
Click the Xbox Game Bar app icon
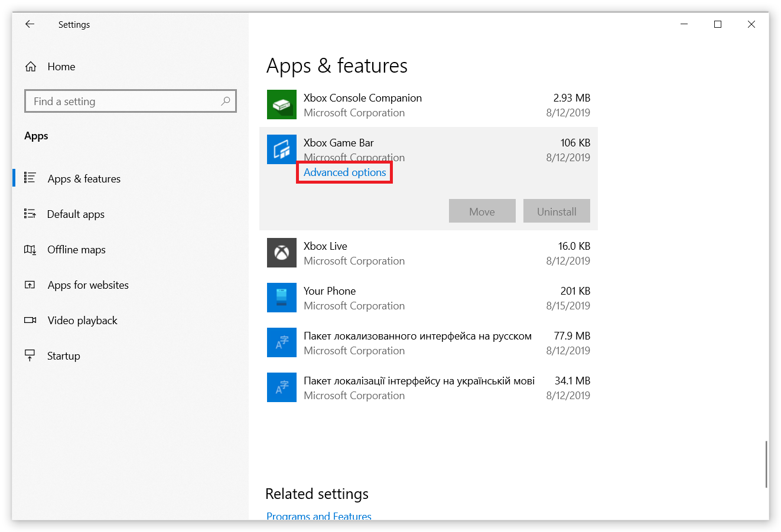tap(282, 149)
